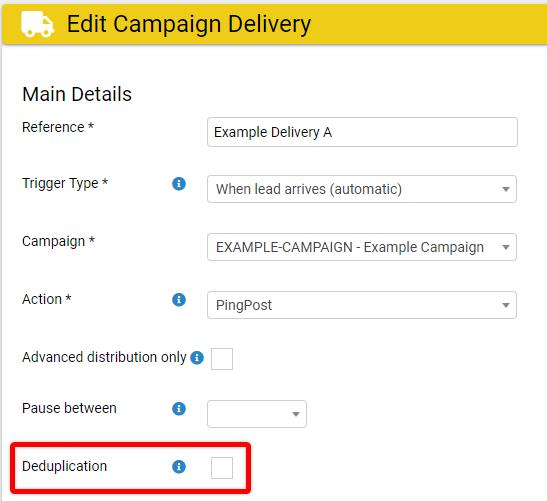Tick the Deduplication checkbox
Image resolution: width=547 pixels, height=501 pixels.
click(222, 468)
